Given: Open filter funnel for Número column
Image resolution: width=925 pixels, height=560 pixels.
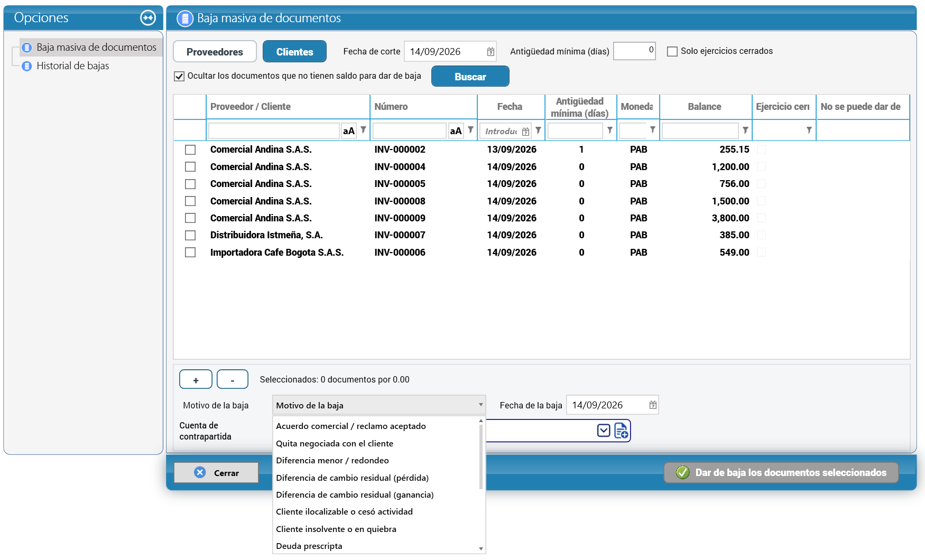Looking at the screenshot, I should click(x=470, y=130).
